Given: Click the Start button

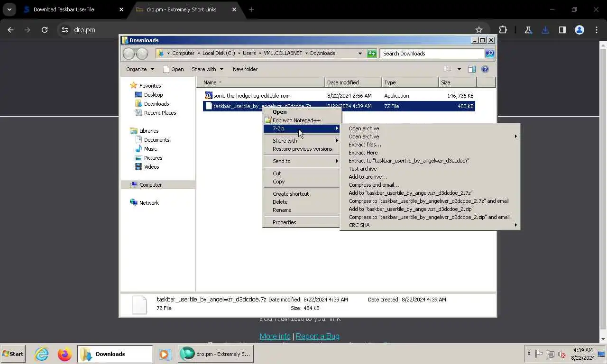Looking at the screenshot, I should [x=13, y=354].
